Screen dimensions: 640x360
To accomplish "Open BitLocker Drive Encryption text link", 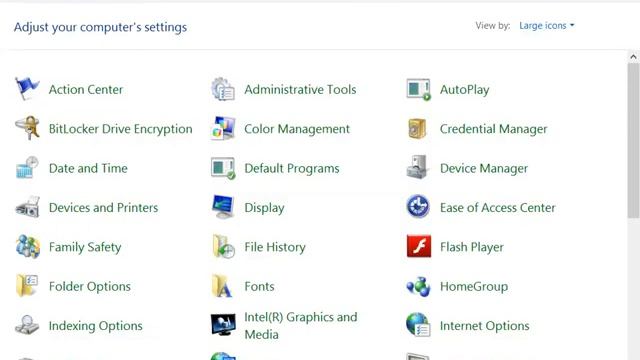I will tap(120, 129).
